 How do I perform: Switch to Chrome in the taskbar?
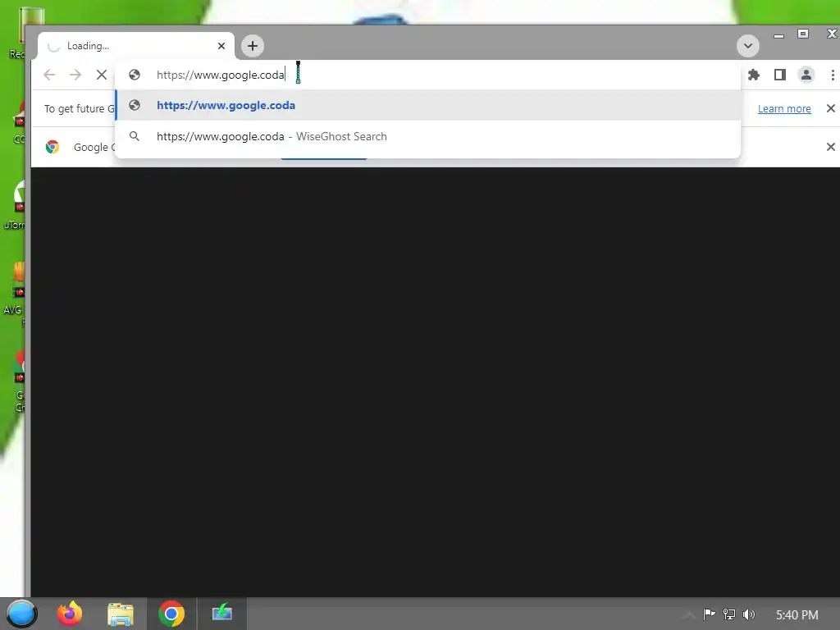point(171,614)
